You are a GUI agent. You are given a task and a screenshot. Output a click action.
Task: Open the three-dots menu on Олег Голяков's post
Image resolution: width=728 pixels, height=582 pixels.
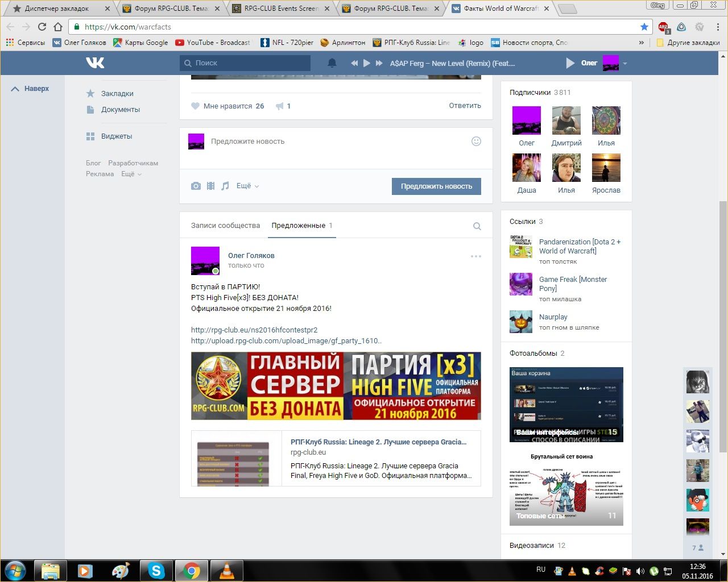click(475, 256)
